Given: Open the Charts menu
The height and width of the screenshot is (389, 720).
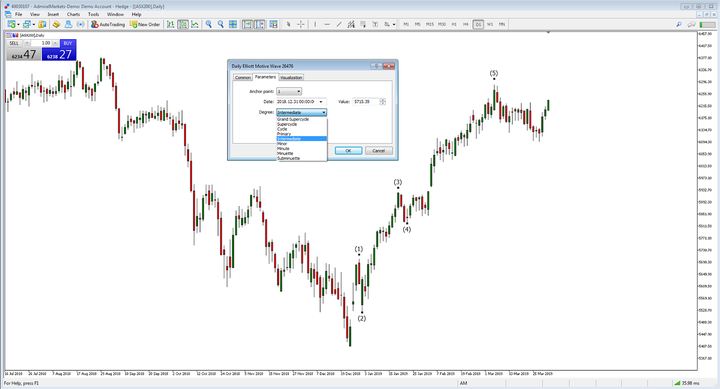Looking at the screenshot, I should pos(73,14).
